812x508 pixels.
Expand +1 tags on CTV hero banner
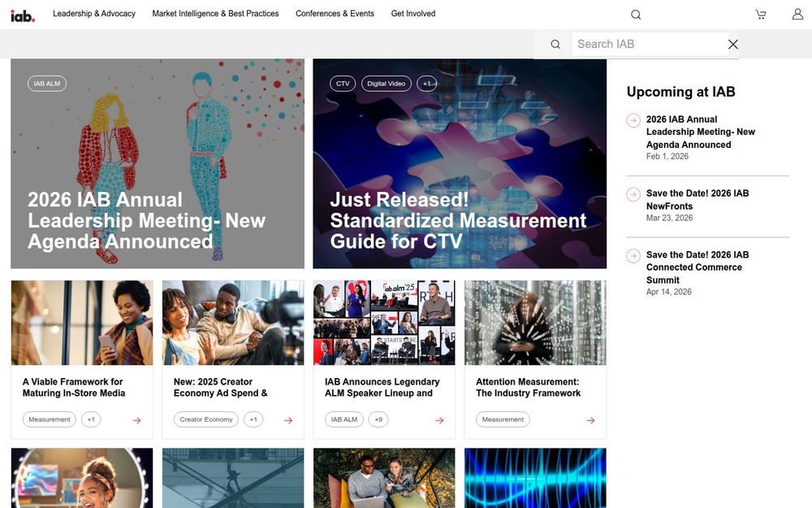pyautogui.click(x=427, y=84)
